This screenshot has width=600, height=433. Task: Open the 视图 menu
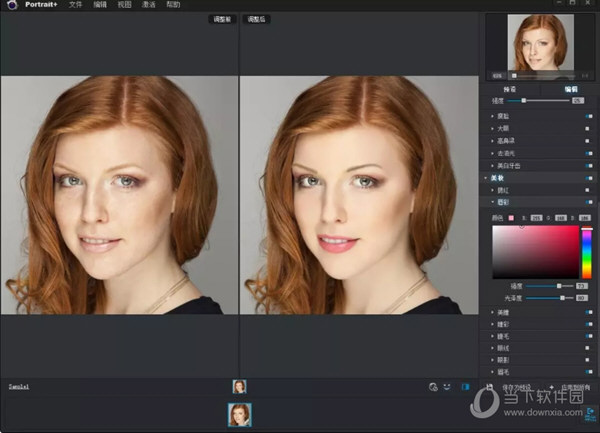124,5
